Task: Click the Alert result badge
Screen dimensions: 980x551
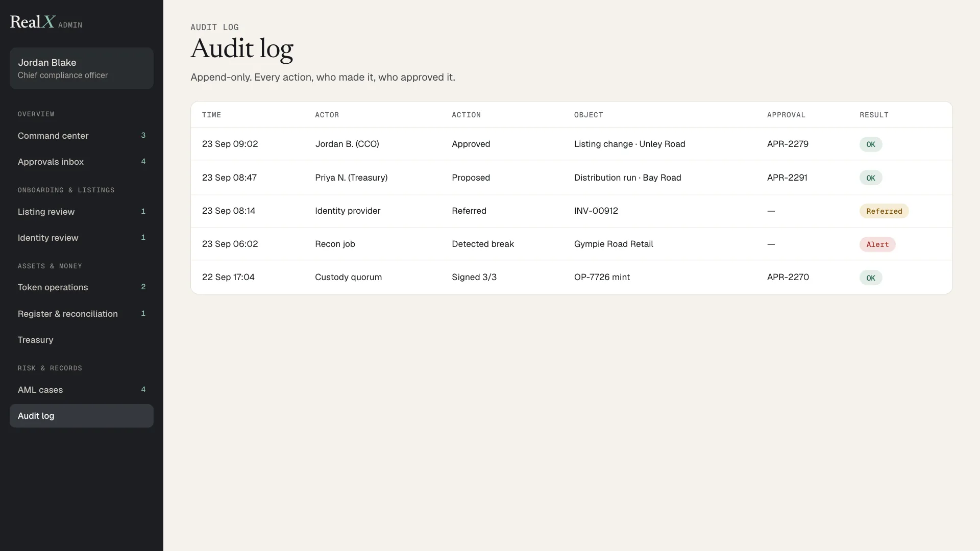Action: pos(877,244)
